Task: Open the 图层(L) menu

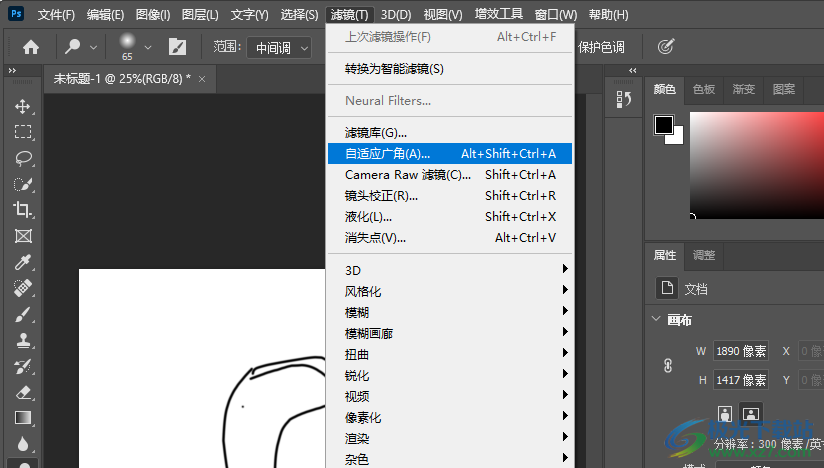Action: 200,15
